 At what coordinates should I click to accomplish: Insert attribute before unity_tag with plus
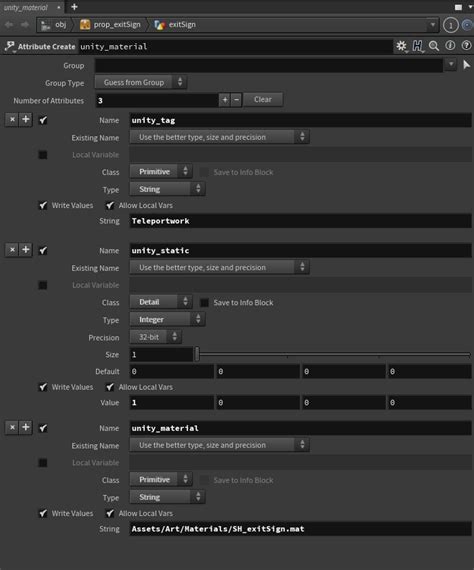pyautogui.click(x=26, y=120)
